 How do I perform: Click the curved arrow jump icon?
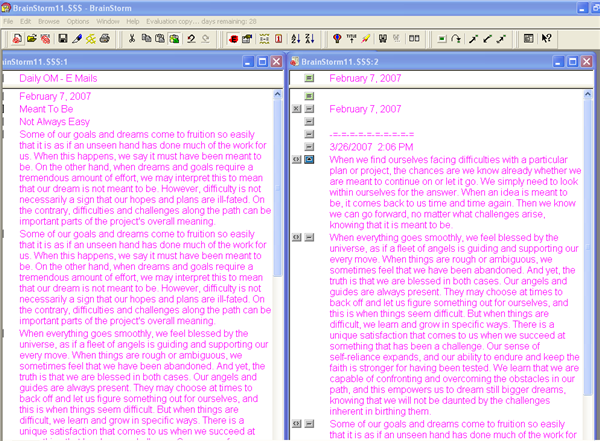click(456, 39)
